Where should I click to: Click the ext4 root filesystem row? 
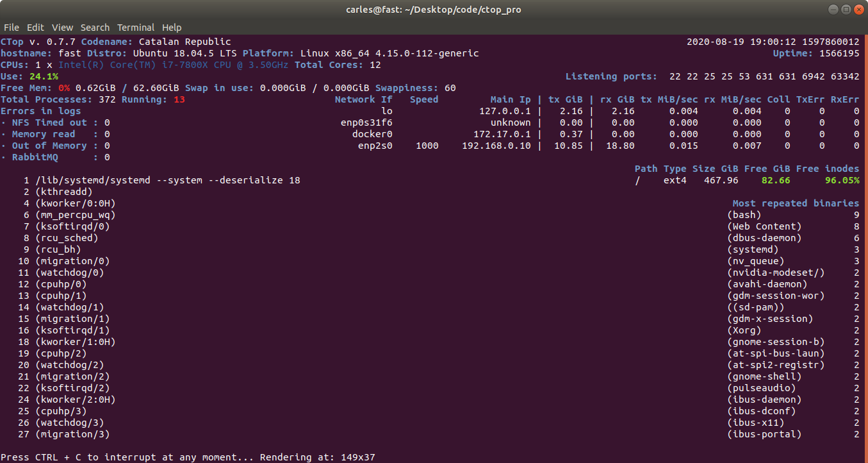747,180
